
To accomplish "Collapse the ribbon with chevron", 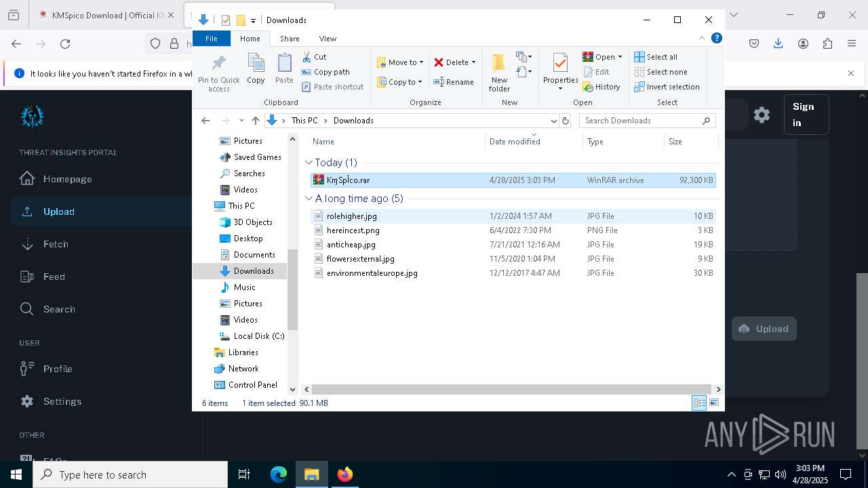I will [x=702, y=39].
